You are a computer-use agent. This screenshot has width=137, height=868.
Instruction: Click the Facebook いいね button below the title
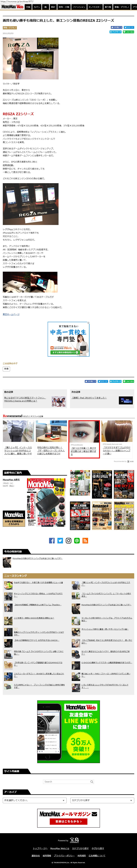pos(116,27)
